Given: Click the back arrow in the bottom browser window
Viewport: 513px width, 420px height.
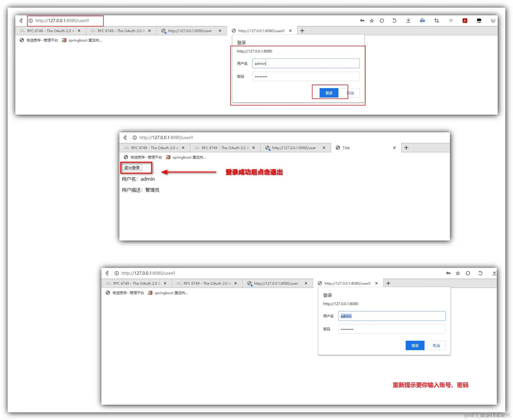Looking at the screenshot, I should point(107,273).
